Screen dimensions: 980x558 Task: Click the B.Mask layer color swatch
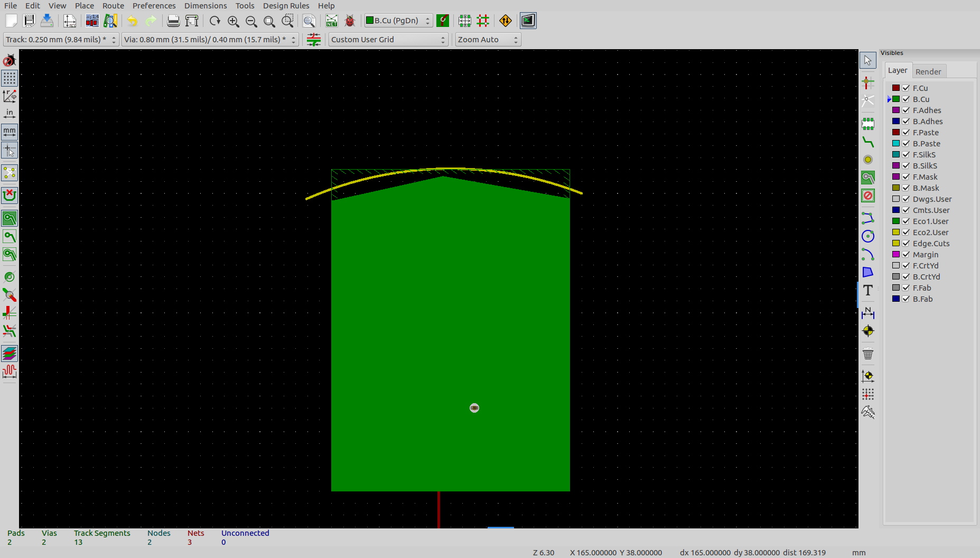pos(896,188)
